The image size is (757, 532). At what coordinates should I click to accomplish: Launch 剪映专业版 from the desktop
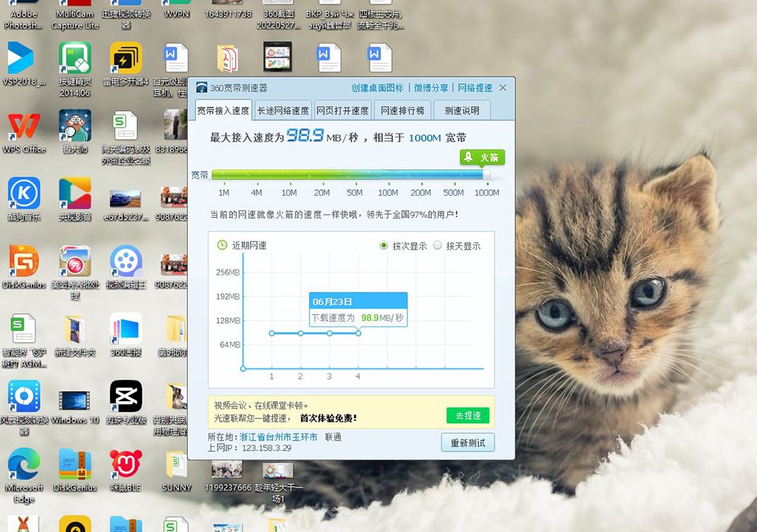pos(126,398)
